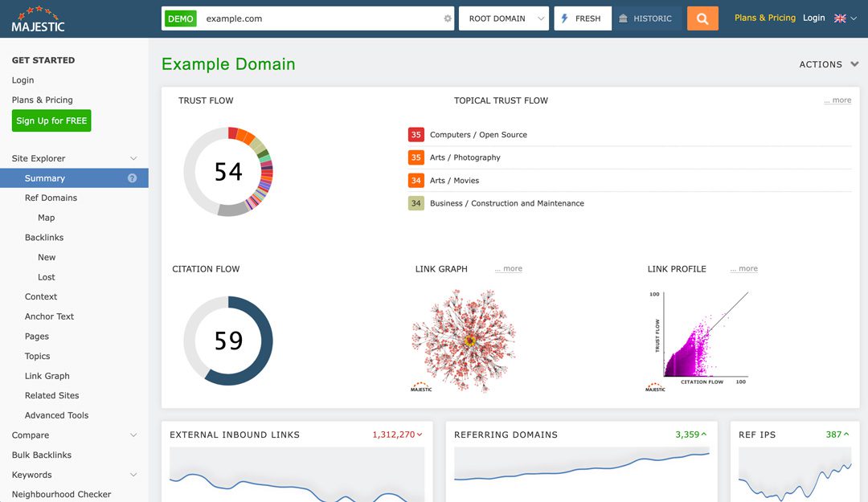Select Summary in the sidebar

[x=74, y=178]
